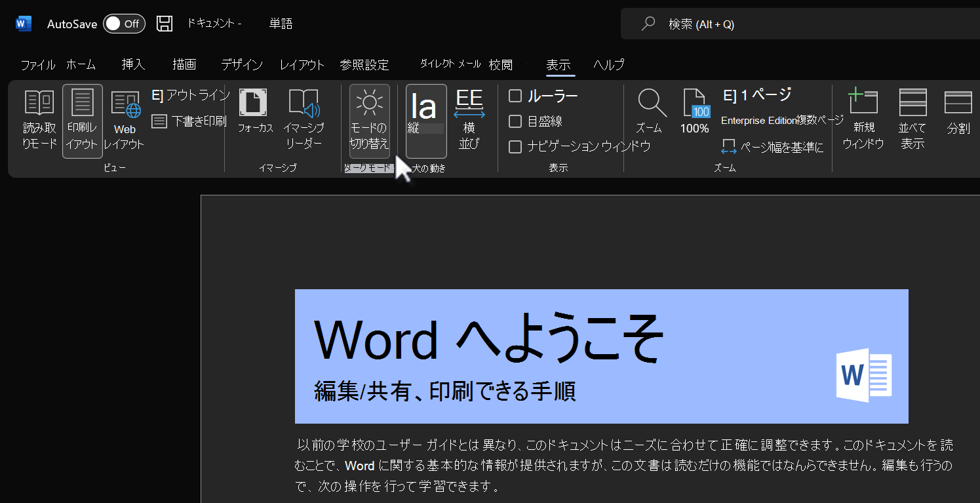Open イマーシブ リーダー

(304, 120)
